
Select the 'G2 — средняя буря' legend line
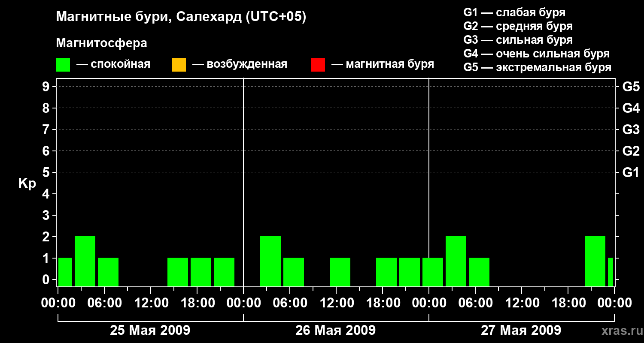518,26
